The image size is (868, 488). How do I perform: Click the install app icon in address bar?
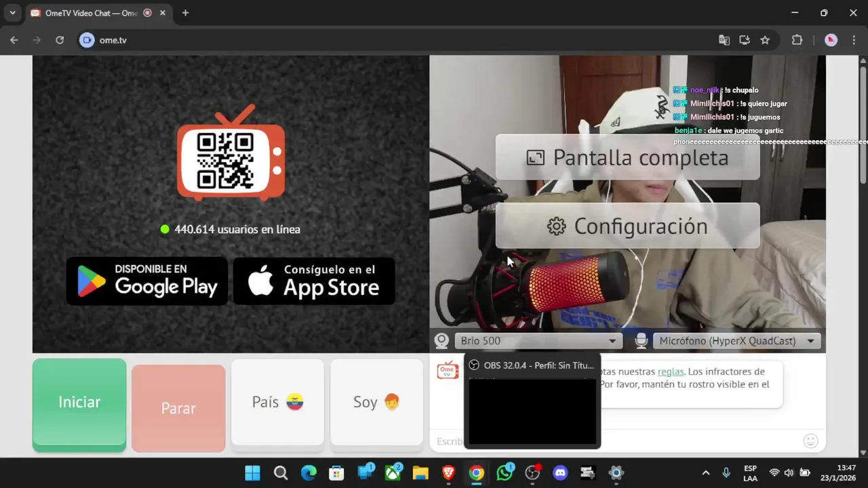(745, 40)
